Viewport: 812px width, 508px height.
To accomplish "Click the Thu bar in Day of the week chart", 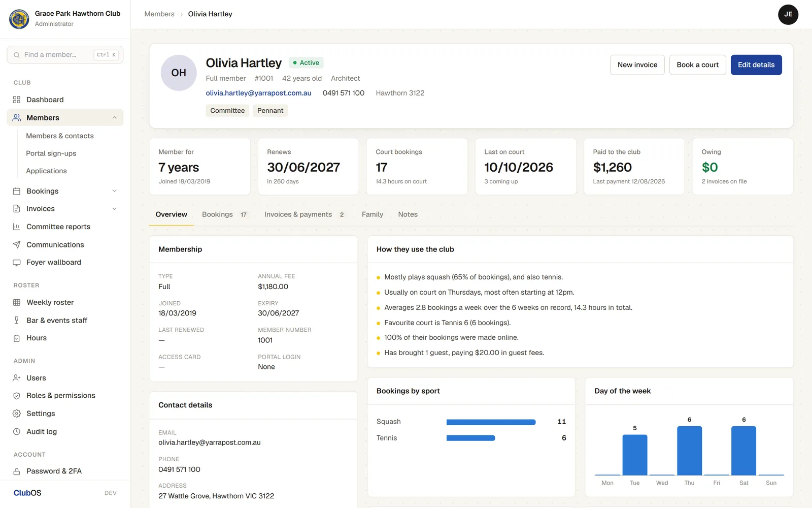I will (x=689, y=451).
